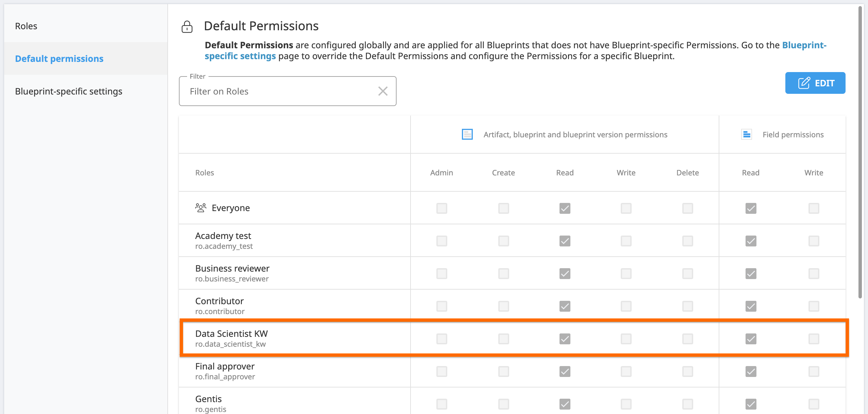Toggle Academy test Create checkbox
The image size is (868, 414).
click(504, 241)
